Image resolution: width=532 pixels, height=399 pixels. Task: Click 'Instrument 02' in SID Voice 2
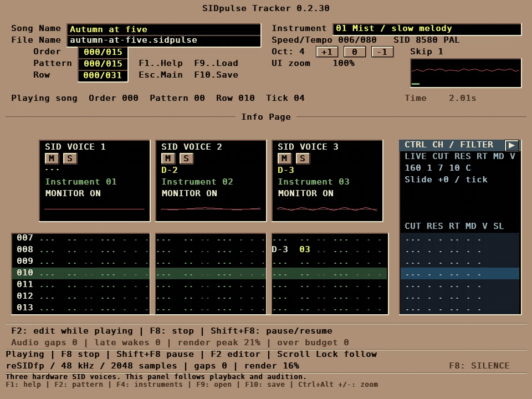coord(197,182)
